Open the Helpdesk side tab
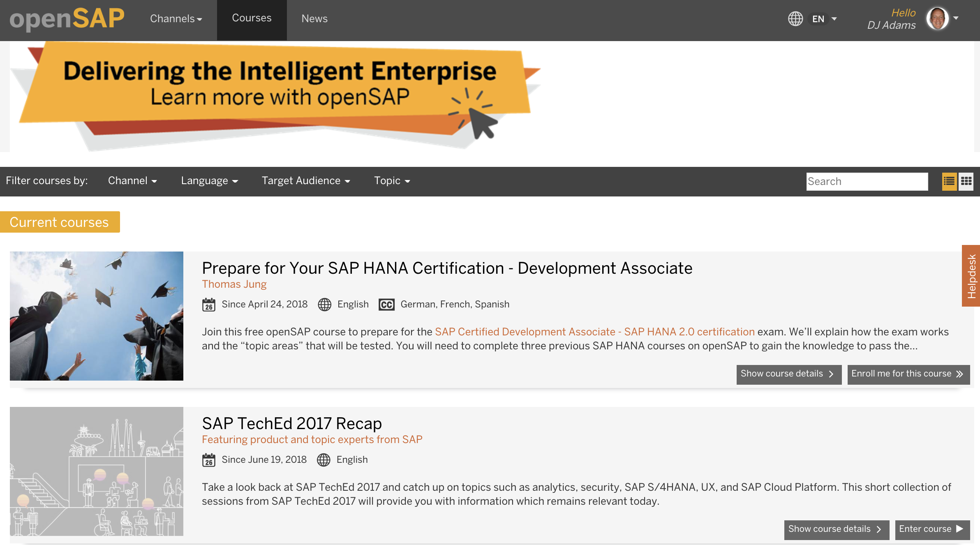980x545 pixels. point(971,276)
